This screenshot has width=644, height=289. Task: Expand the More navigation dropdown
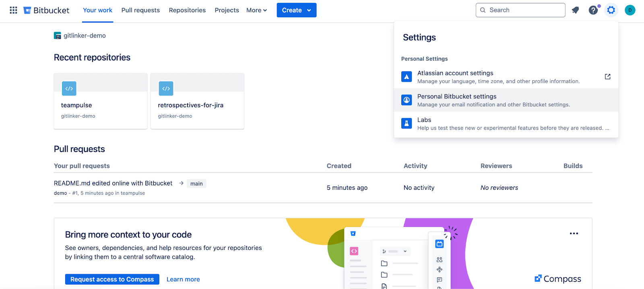coord(256,10)
